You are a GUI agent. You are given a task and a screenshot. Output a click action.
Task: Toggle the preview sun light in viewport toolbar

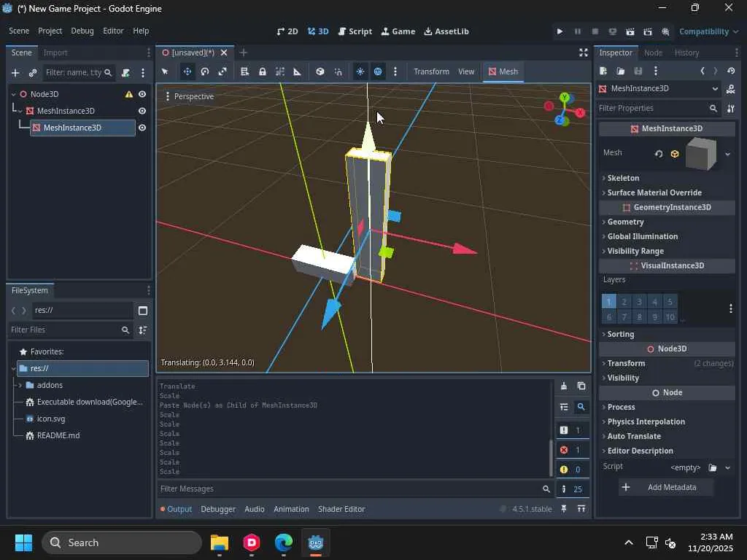[x=360, y=71]
